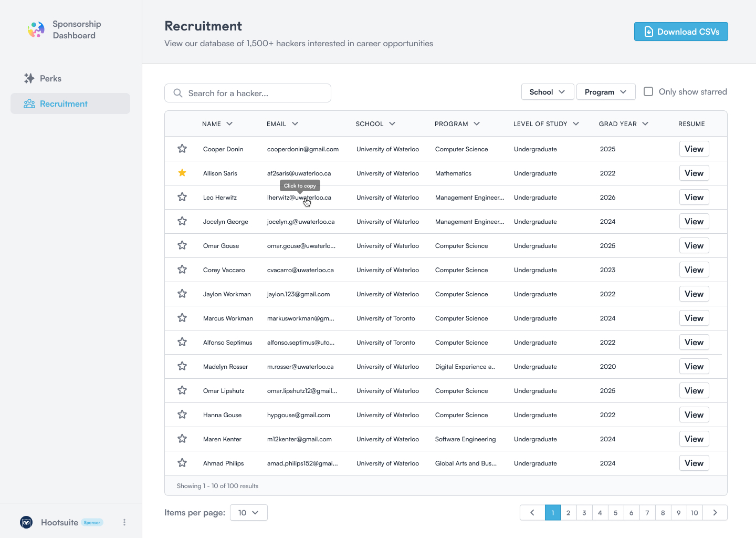Change the Items per page dropdown
Image resolution: width=756 pixels, height=538 pixels.
click(248, 513)
